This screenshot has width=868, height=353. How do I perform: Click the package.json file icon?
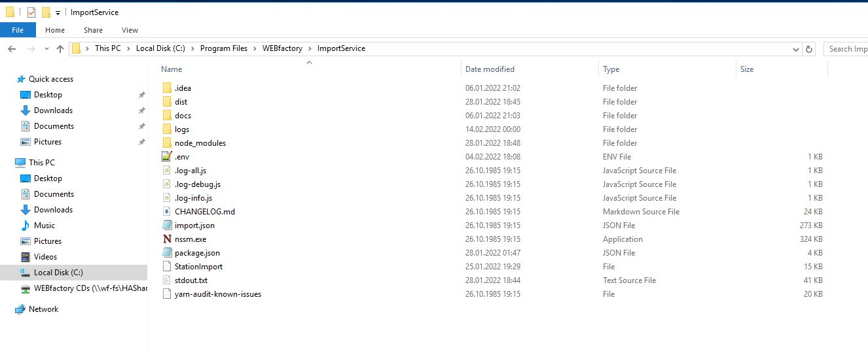click(x=166, y=252)
